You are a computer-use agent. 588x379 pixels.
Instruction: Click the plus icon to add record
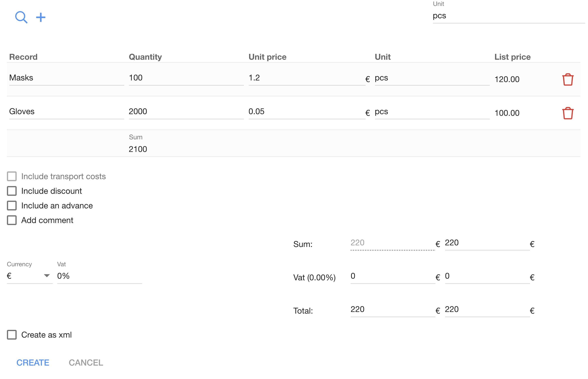(41, 17)
